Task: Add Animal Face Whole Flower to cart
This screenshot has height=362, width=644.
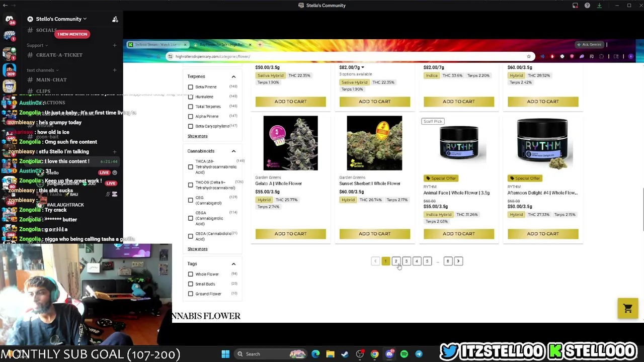Action: tap(458, 234)
